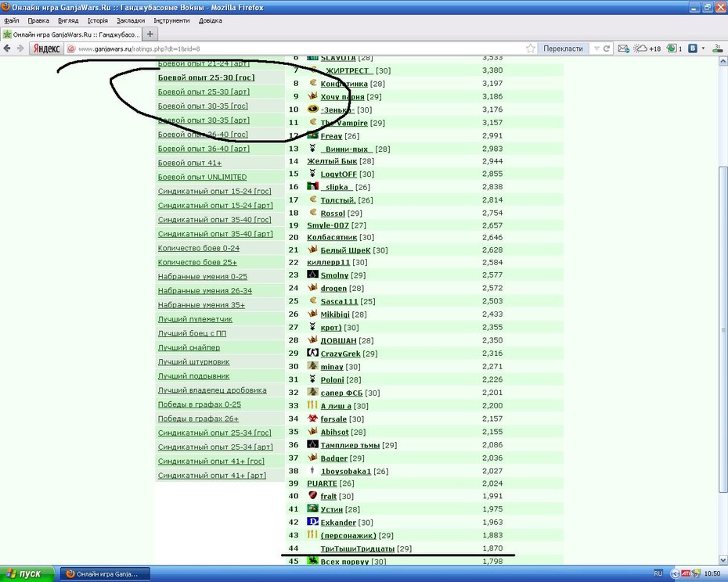Open address bar history dropdown arrow
Viewport: 728px width, 582px height.
(x=596, y=48)
